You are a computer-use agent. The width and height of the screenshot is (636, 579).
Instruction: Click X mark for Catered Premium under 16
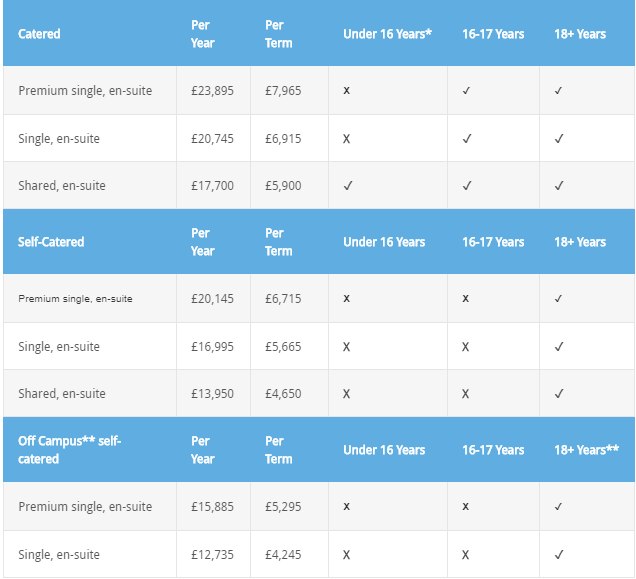pos(346,90)
